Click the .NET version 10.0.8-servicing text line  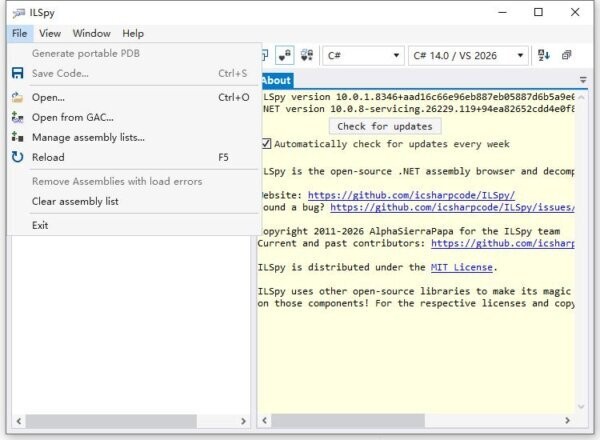coord(418,109)
